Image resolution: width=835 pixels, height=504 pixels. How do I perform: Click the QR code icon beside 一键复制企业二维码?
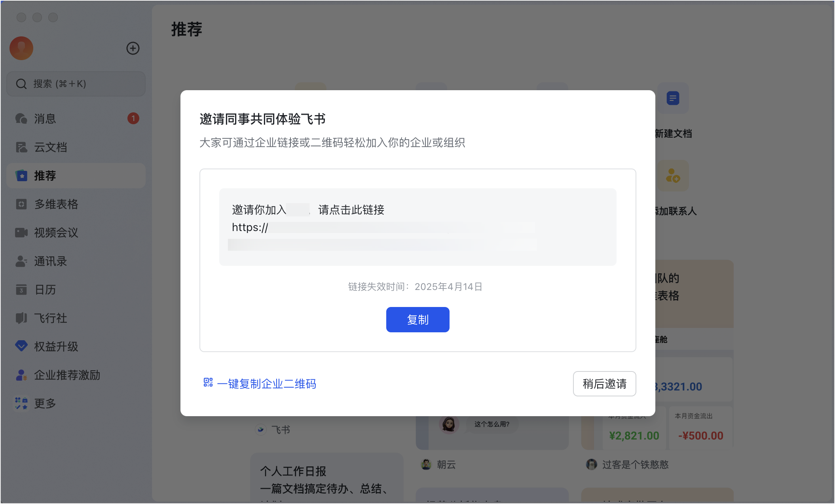point(208,382)
